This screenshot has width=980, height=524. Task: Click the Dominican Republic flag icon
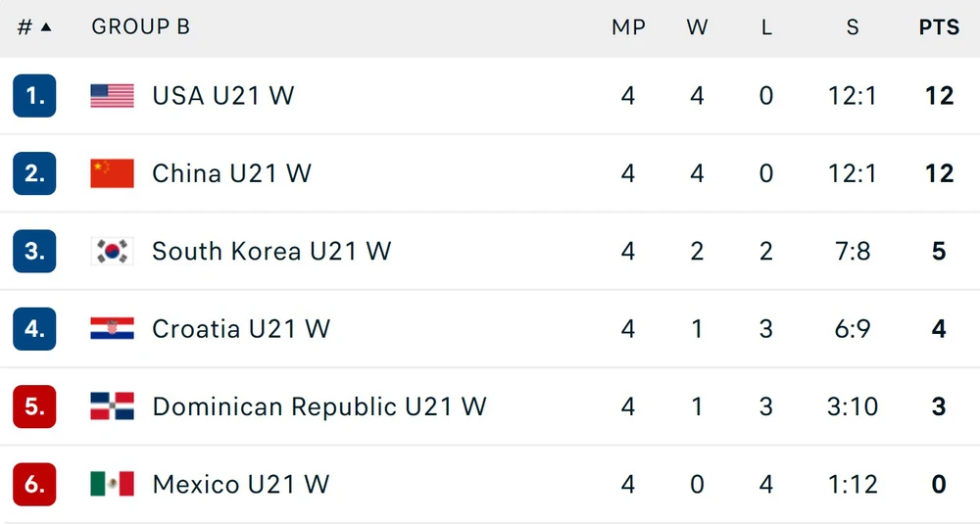point(112,406)
